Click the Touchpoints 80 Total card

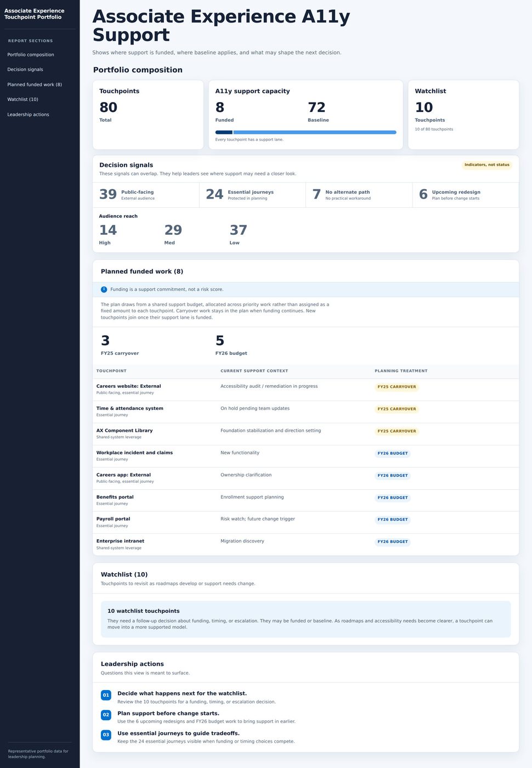click(x=148, y=115)
